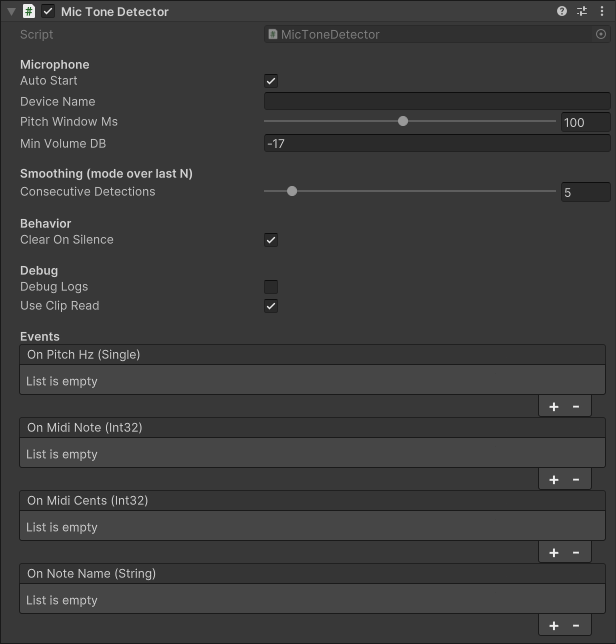Click 'List is empty' under On Midi Cents
Viewport: 616px width, 644px height.
[62, 528]
